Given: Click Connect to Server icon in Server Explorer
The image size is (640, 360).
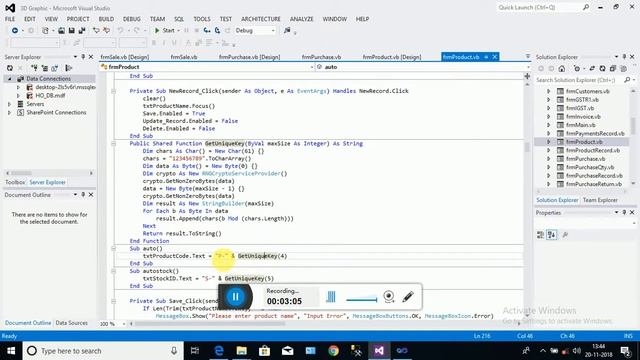Looking at the screenshot, I should click(x=44, y=68).
